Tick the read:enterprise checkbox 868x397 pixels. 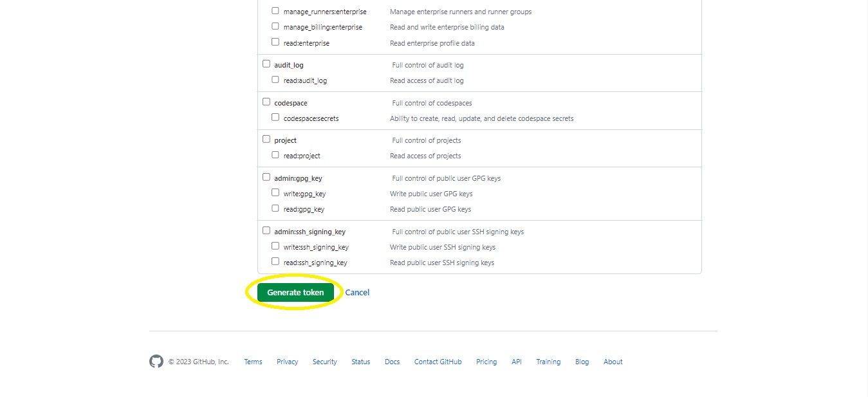pos(275,42)
